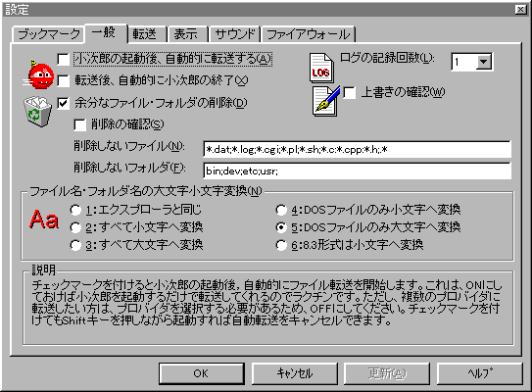Click the OK button
The width and height of the screenshot is (532, 392).
(202, 373)
